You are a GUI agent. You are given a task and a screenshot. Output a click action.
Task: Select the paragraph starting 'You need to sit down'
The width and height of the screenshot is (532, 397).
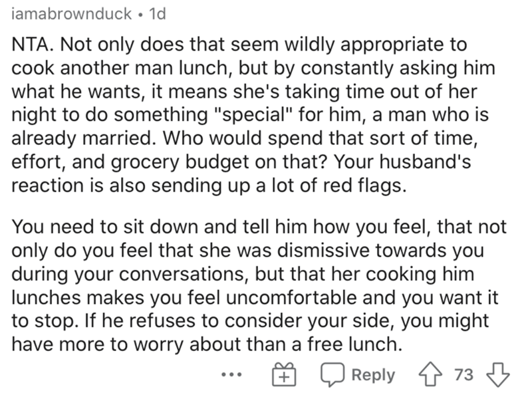[x=259, y=285]
